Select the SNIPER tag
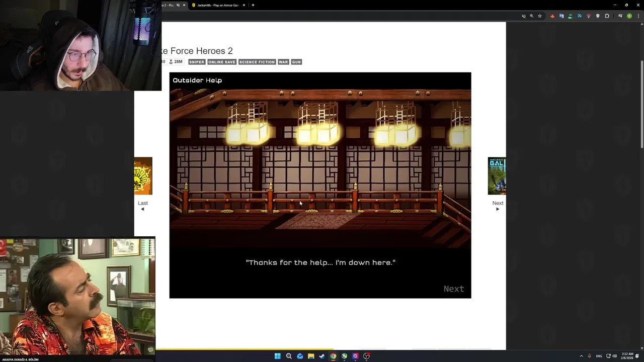Image resolution: width=644 pixels, height=362 pixels. click(197, 62)
